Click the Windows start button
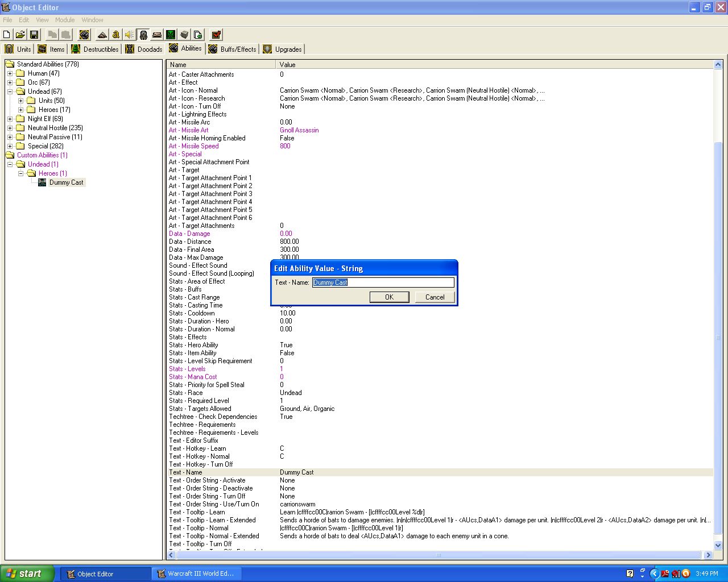This screenshot has width=728, height=582. [27, 573]
